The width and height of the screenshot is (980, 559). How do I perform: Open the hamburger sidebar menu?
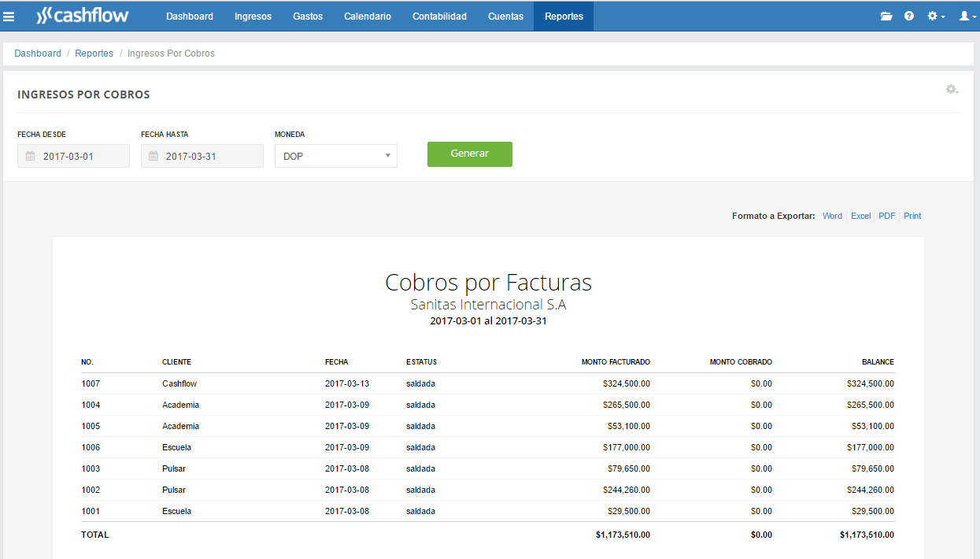click(9, 16)
